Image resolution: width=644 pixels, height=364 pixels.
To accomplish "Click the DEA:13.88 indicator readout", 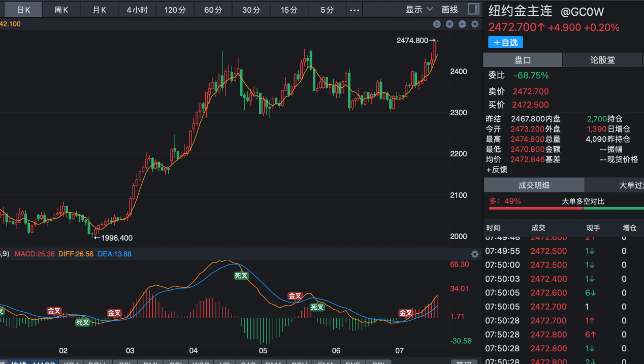I will [x=114, y=254].
